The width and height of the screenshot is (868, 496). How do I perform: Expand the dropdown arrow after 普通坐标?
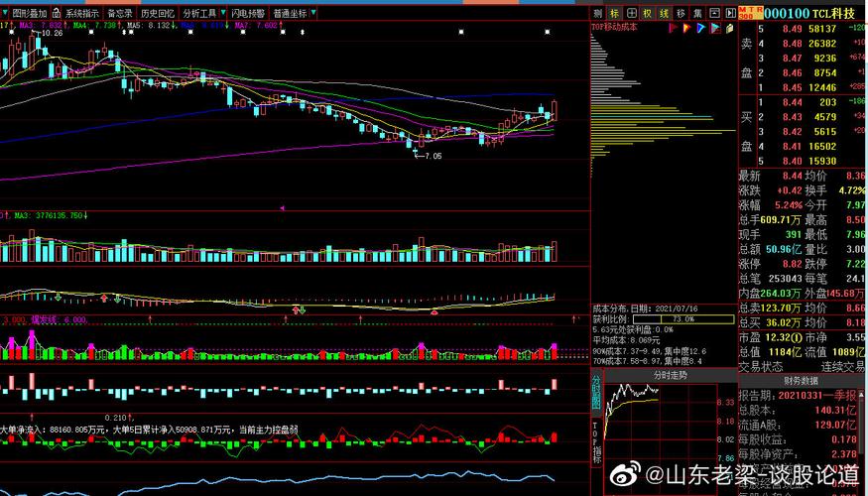click(x=313, y=13)
